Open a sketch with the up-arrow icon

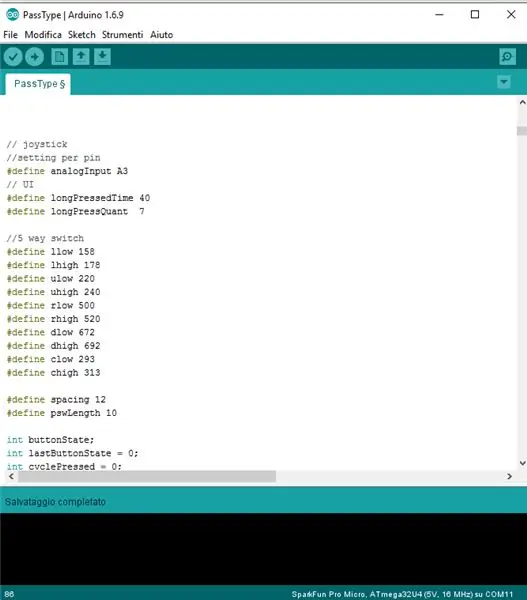coord(81,57)
